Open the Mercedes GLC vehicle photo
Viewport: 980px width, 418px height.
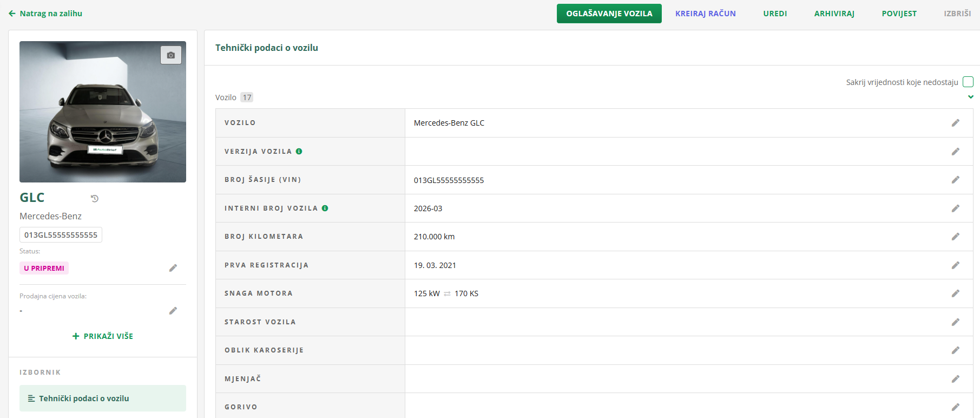[x=103, y=112]
